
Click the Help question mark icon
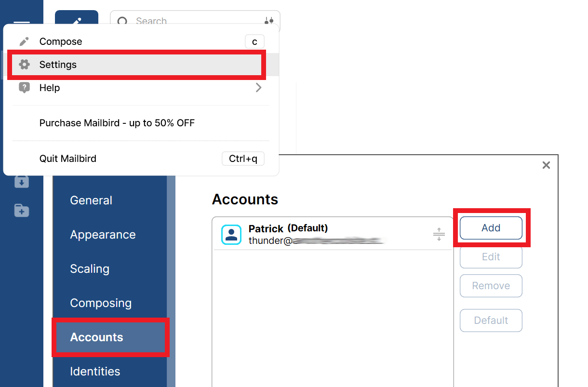point(24,87)
